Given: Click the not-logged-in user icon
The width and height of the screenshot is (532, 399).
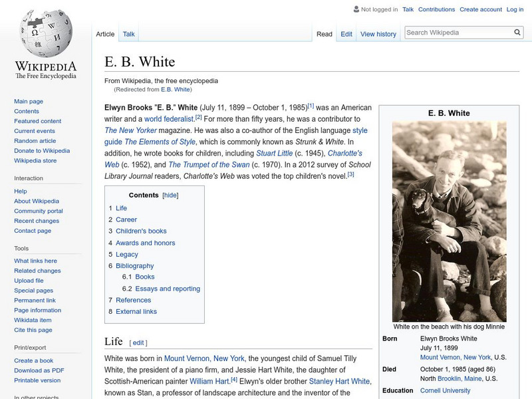Looking at the screenshot, I should [356, 9].
